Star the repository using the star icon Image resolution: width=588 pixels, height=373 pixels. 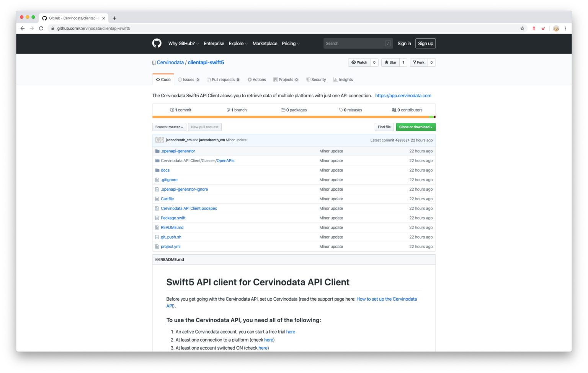coord(387,62)
